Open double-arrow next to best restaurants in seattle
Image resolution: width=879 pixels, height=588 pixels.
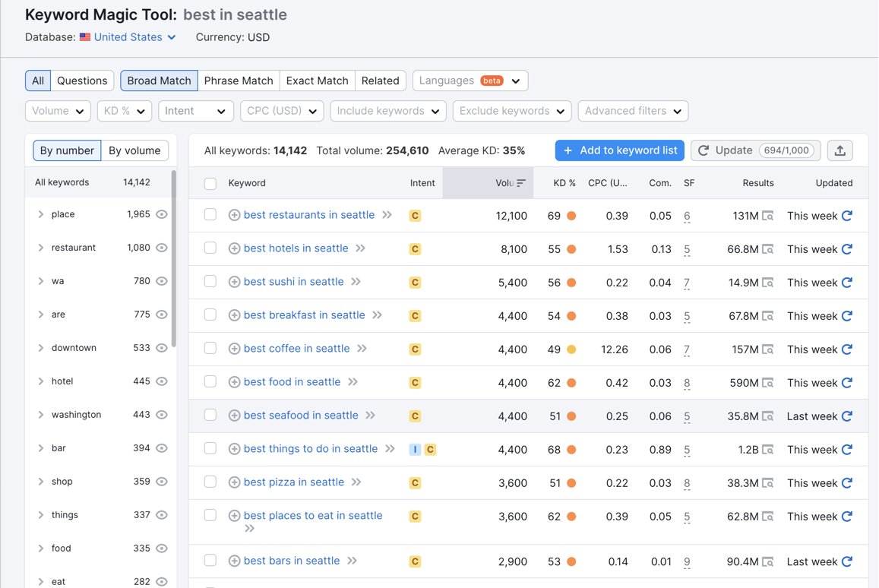point(387,215)
